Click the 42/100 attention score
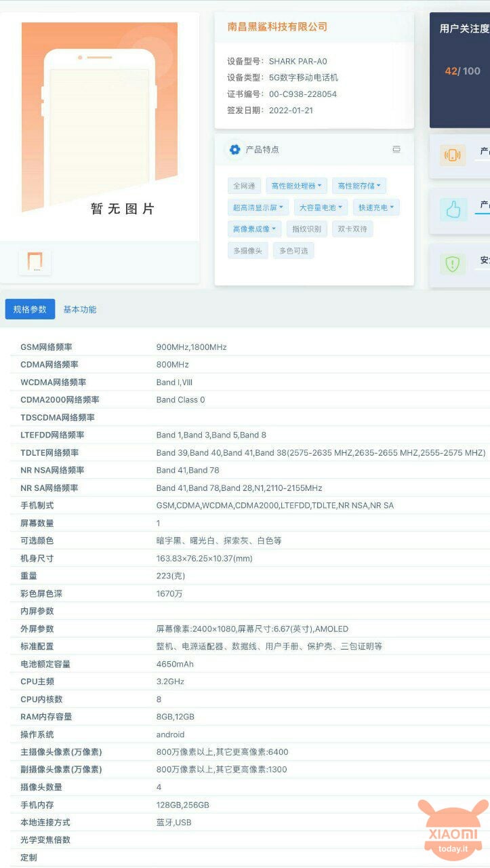The width and height of the screenshot is (490, 868). pyautogui.click(x=462, y=71)
